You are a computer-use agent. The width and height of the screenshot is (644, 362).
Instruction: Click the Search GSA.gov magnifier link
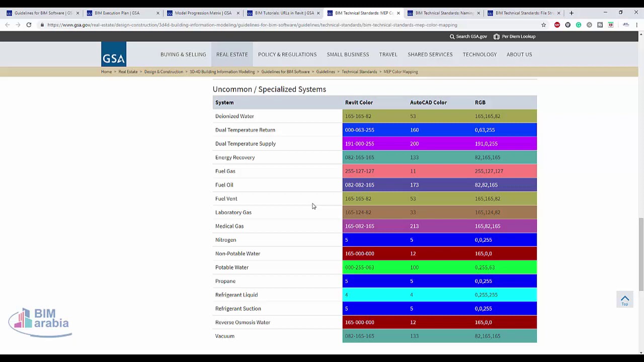pyautogui.click(x=468, y=36)
